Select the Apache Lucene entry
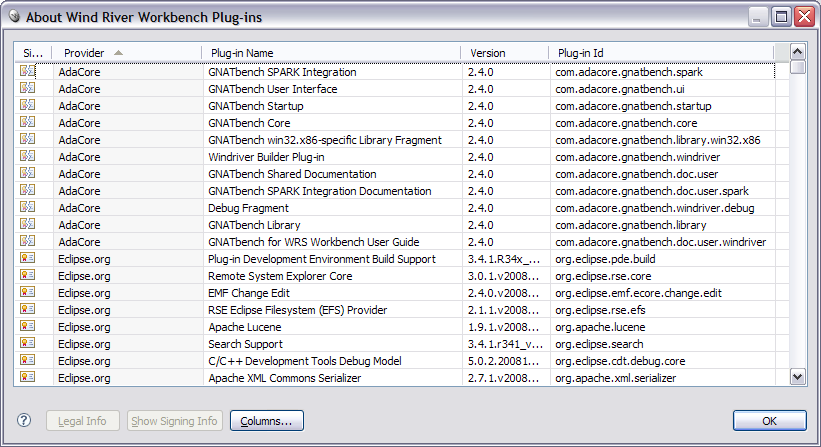 tap(245, 327)
